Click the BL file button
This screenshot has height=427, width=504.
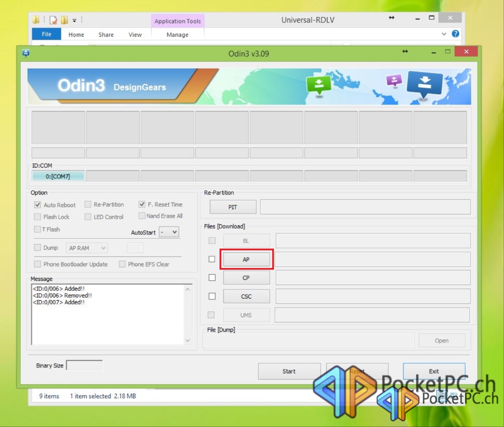pos(246,241)
